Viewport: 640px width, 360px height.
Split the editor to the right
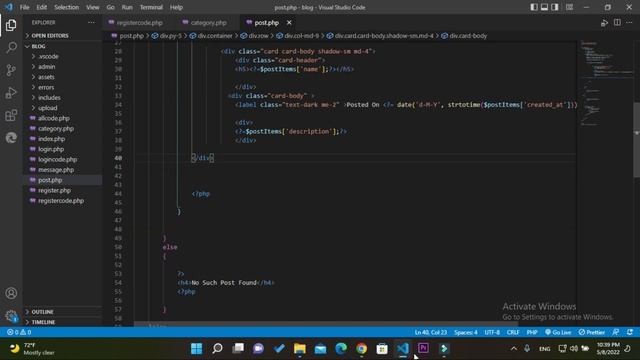point(617,23)
